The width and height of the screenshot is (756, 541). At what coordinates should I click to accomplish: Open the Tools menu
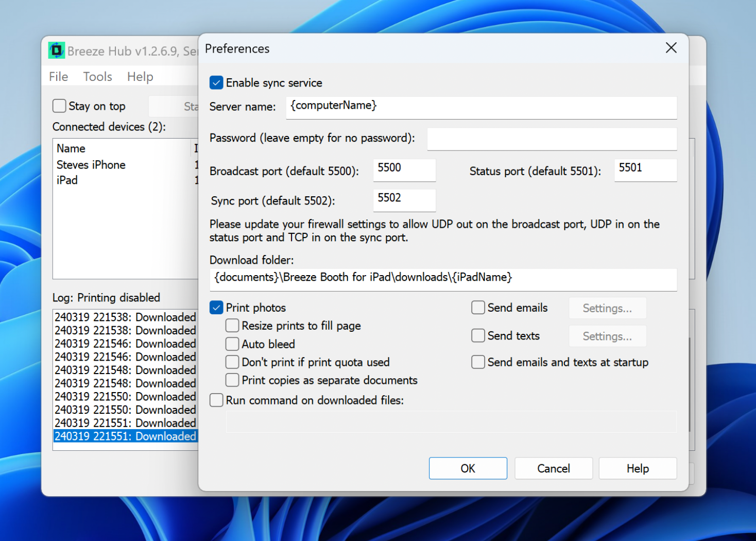coord(97,77)
